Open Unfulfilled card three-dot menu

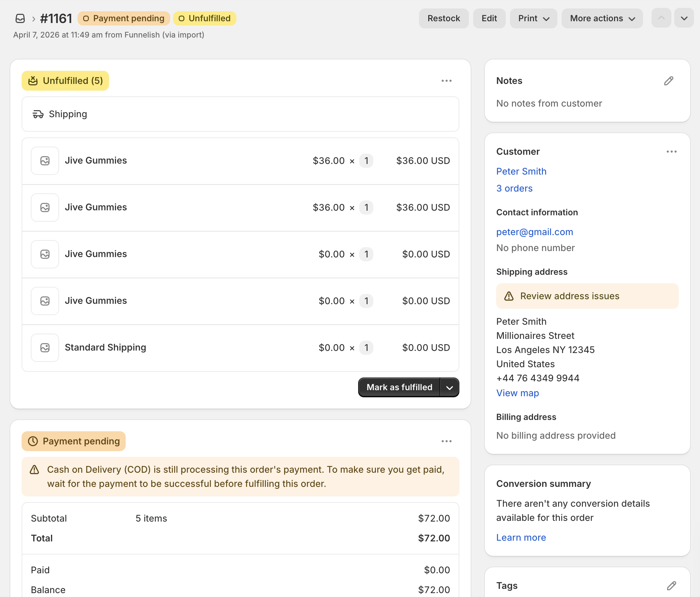point(446,81)
